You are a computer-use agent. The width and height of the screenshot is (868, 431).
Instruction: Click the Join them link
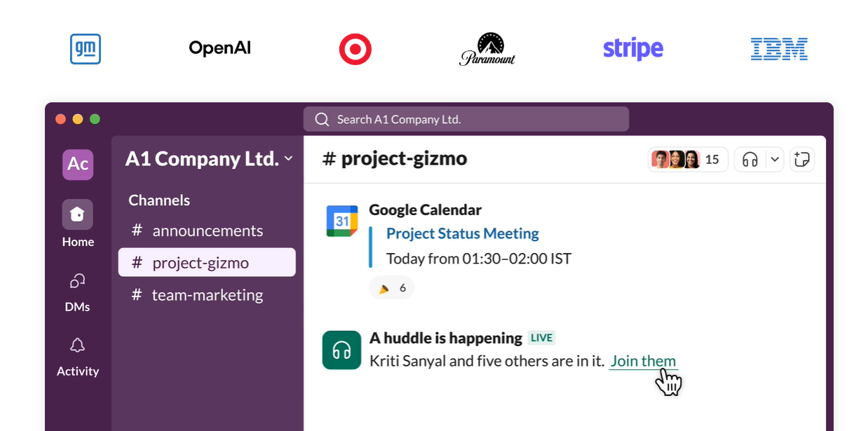pos(643,362)
